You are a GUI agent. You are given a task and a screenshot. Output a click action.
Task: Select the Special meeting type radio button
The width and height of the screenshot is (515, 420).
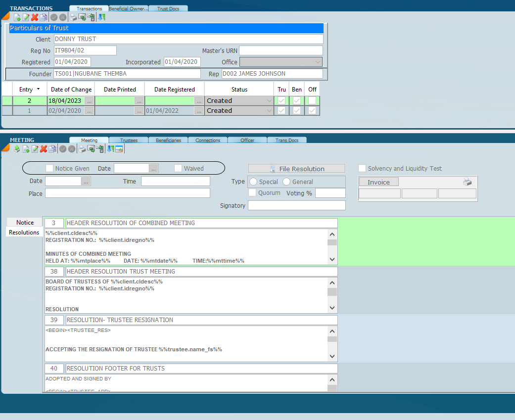point(253,182)
